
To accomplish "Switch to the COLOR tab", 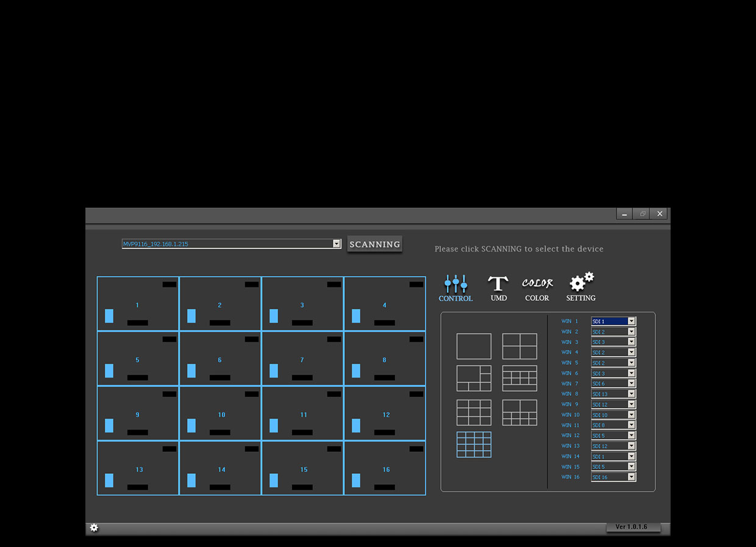I will [537, 289].
